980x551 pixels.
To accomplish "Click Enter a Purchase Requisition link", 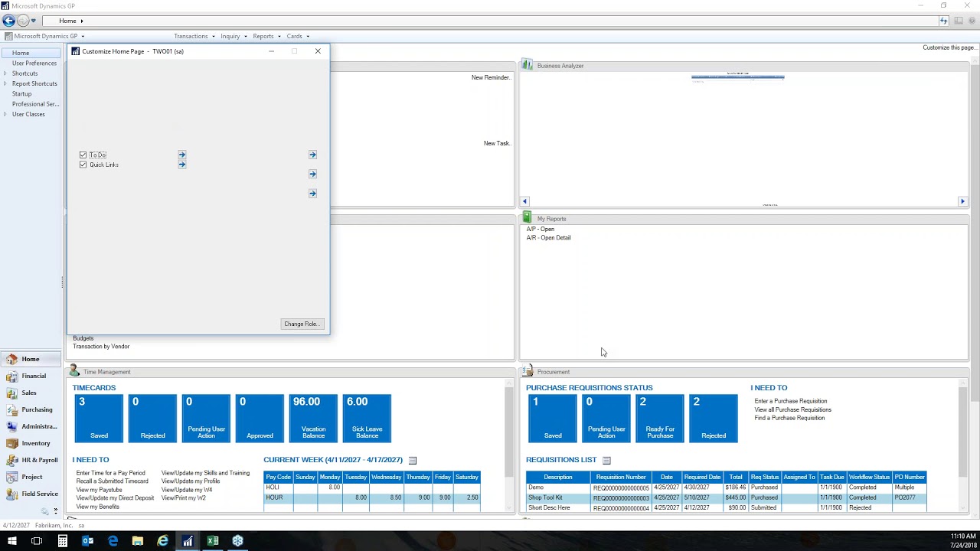I will pyautogui.click(x=791, y=401).
